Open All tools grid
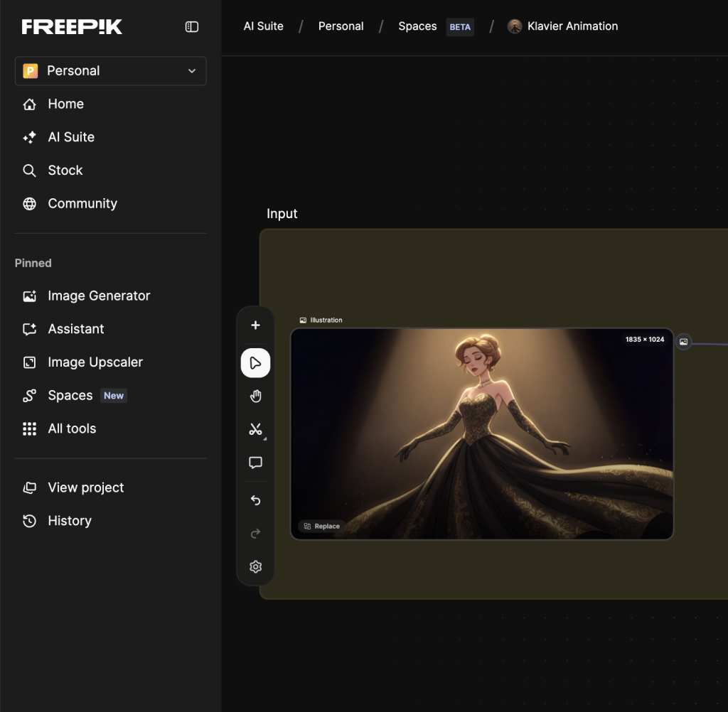Screen dimensions: 728x712 point(71,428)
